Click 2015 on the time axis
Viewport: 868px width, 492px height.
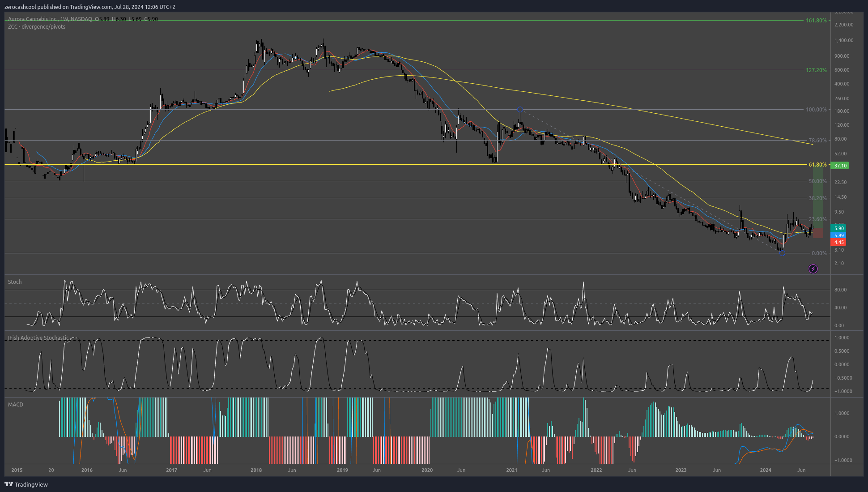17,470
